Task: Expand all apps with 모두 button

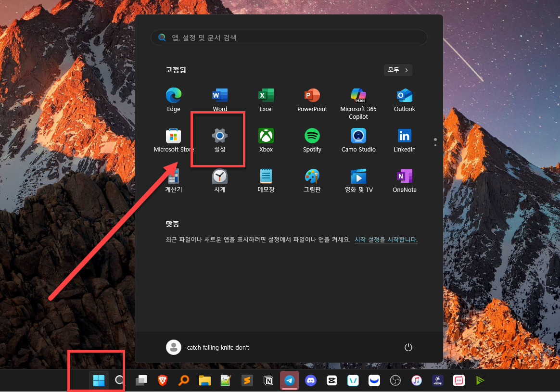Action: [x=398, y=70]
